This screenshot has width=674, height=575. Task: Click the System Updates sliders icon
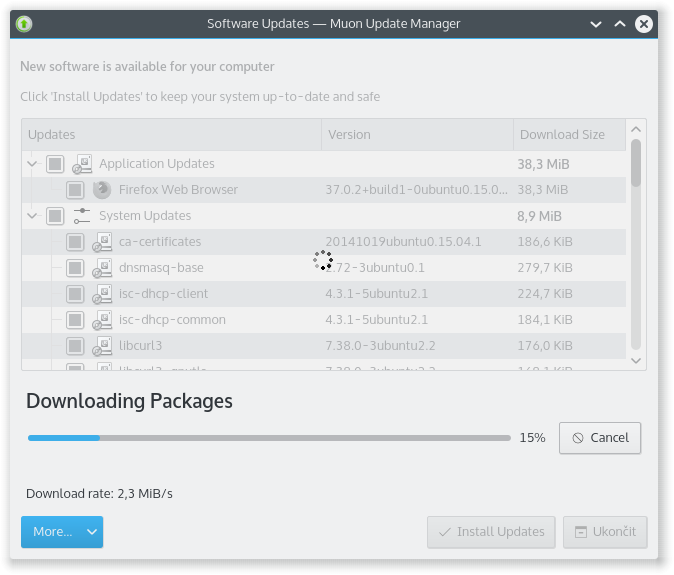(x=82, y=216)
